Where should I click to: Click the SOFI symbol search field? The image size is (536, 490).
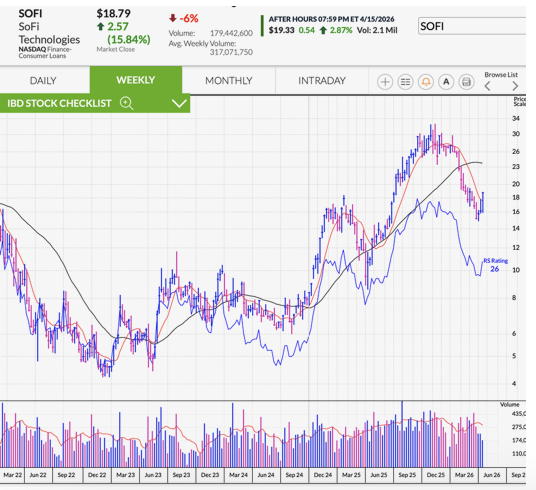click(472, 26)
